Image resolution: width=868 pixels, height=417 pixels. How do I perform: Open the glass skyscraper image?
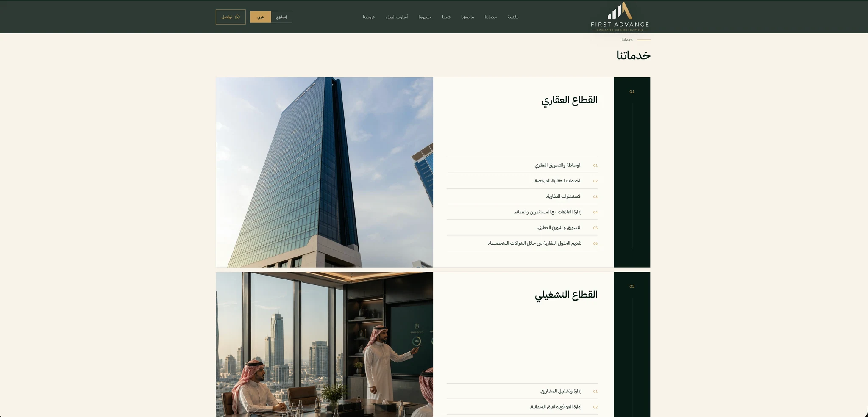click(325, 172)
